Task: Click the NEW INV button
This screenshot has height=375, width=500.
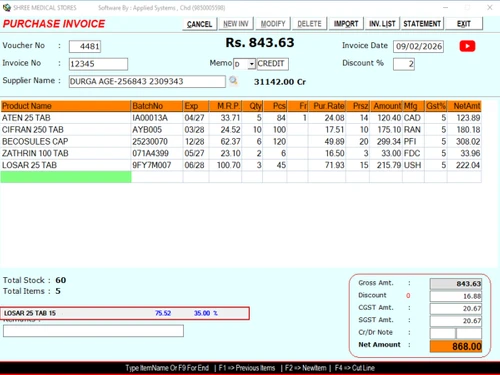Action: (236, 24)
